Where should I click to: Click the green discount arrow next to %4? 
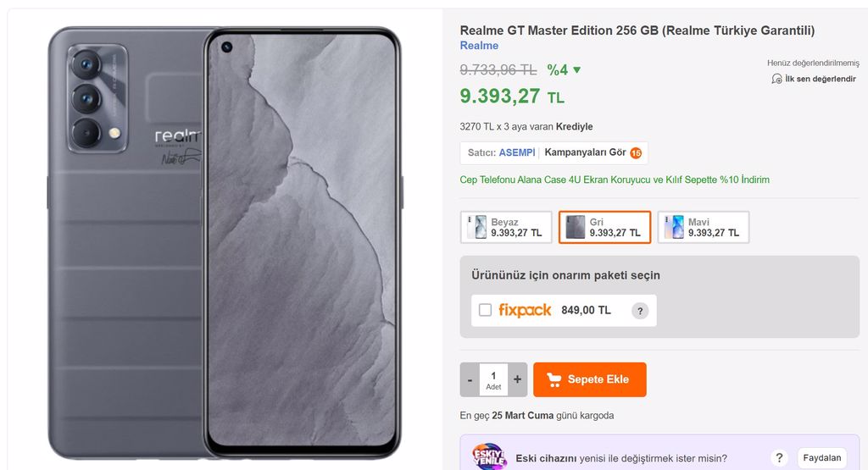576,69
